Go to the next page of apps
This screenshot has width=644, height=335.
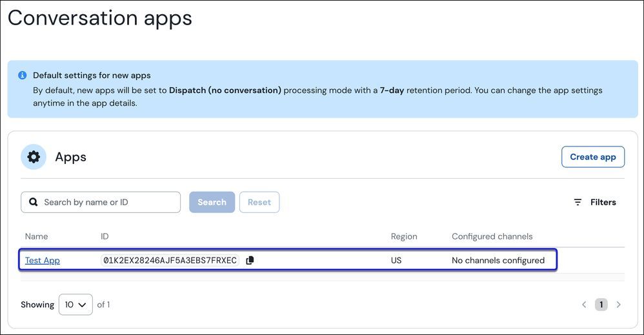coord(618,305)
